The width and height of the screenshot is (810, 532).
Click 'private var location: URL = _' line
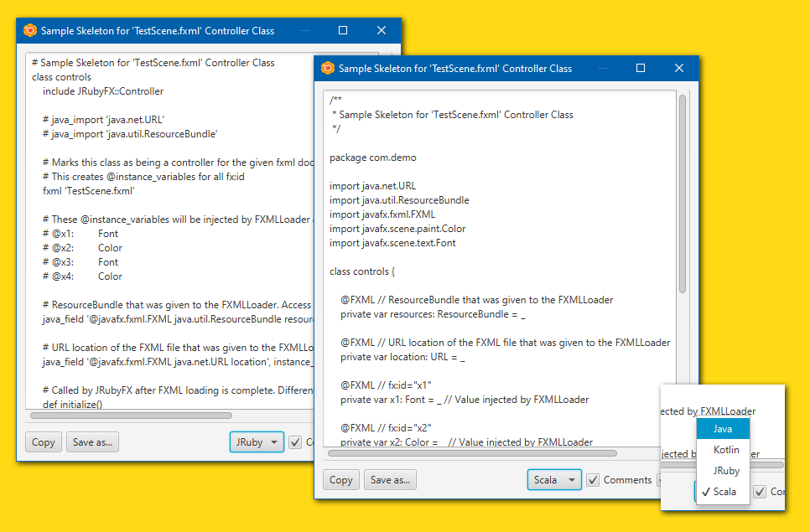tap(402, 357)
